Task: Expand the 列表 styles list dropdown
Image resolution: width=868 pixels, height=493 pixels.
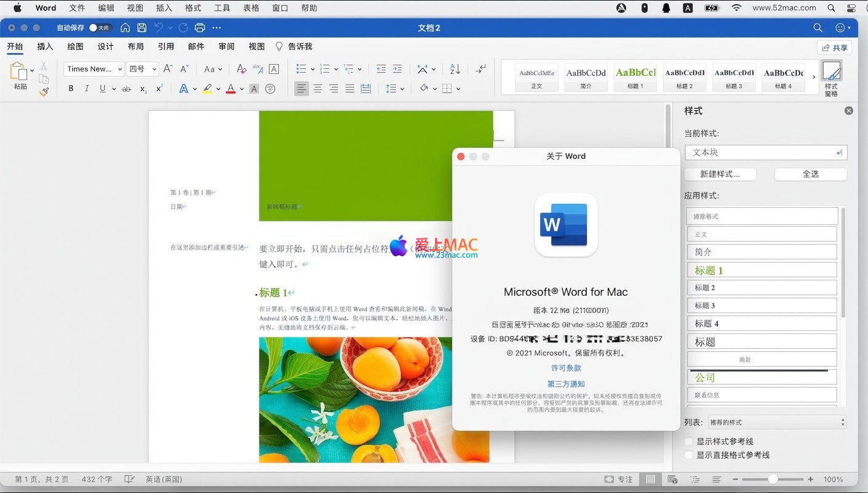Action: (777, 422)
